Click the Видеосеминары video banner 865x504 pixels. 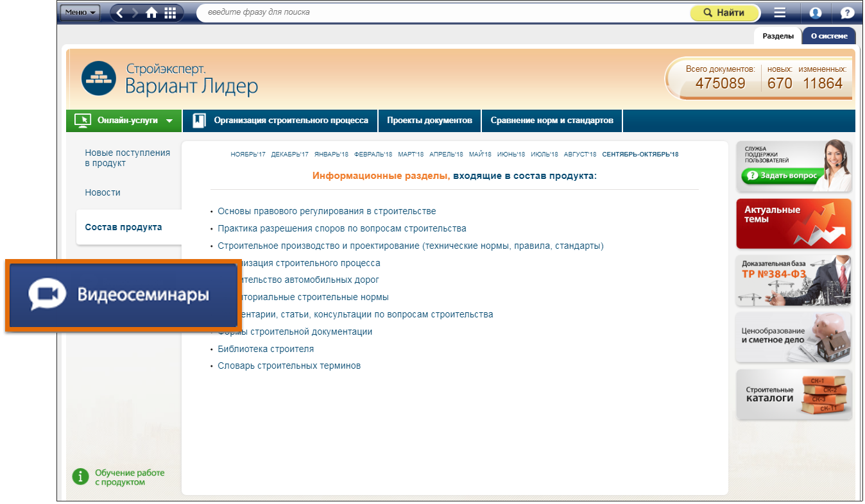[123, 295]
